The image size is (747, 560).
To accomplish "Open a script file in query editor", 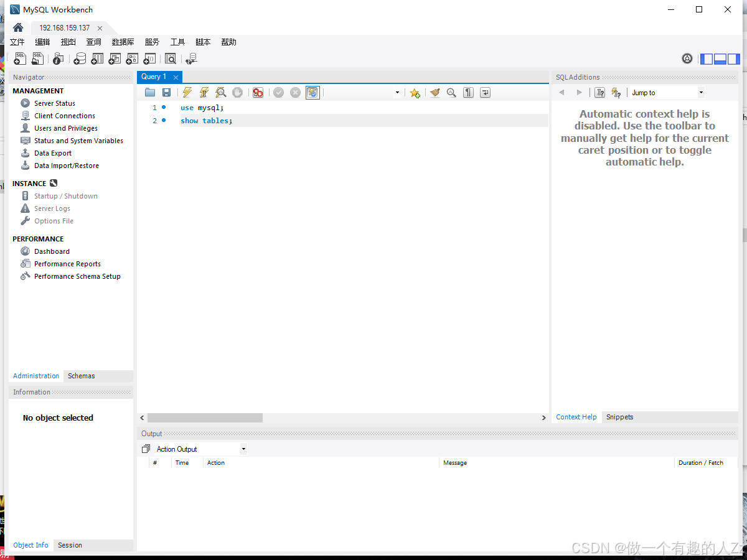I will click(x=150, y=93).
